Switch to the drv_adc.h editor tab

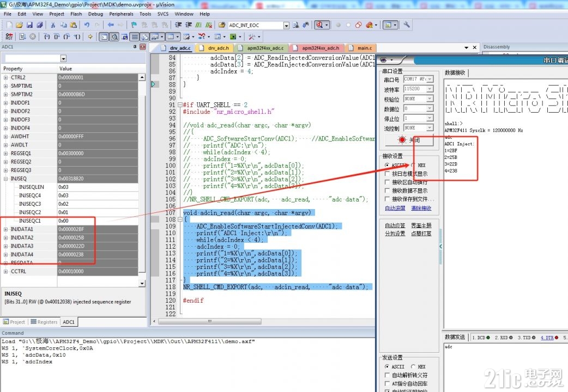215,48
